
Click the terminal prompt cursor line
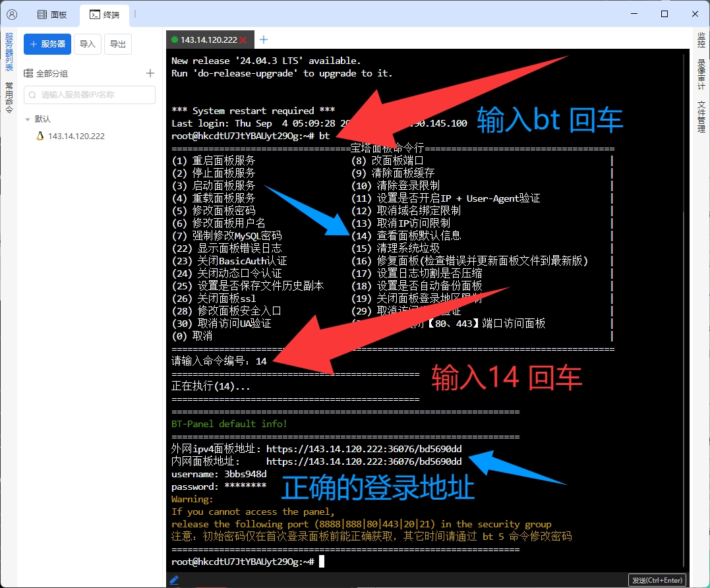pos(248,562)
